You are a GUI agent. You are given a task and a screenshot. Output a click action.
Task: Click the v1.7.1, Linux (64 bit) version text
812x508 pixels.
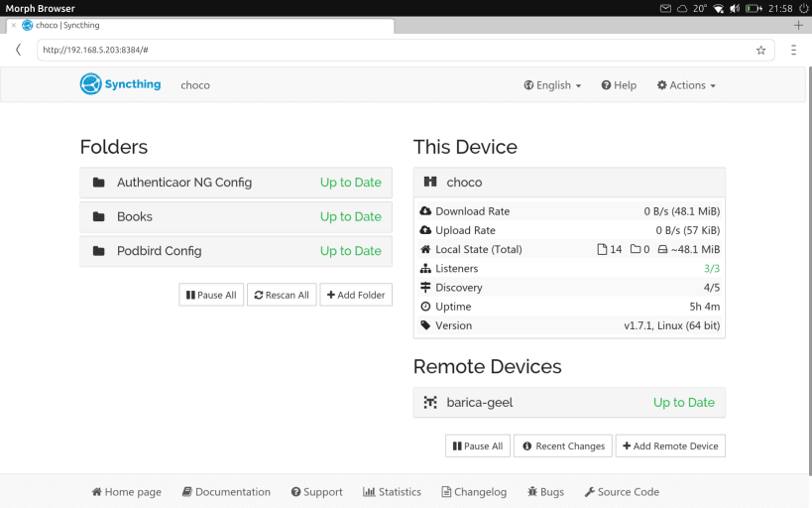coord(671,325)
